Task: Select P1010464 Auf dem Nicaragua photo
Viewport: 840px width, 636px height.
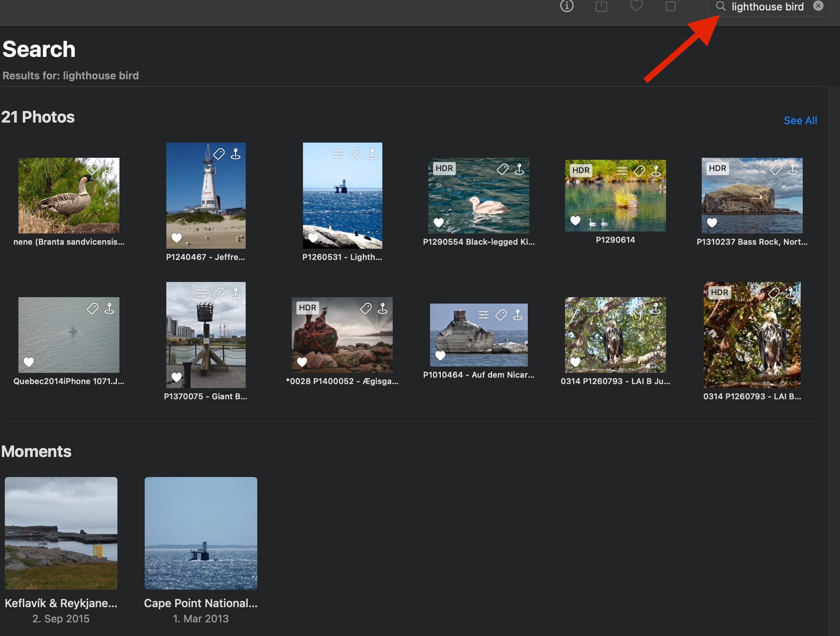Action: click(479, 336)
